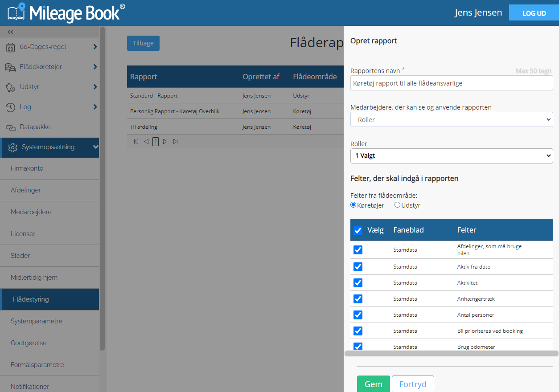Uncheck Bil prioriteres ved booking checkbox
The image size is (559, 392).
coord(358,331)
